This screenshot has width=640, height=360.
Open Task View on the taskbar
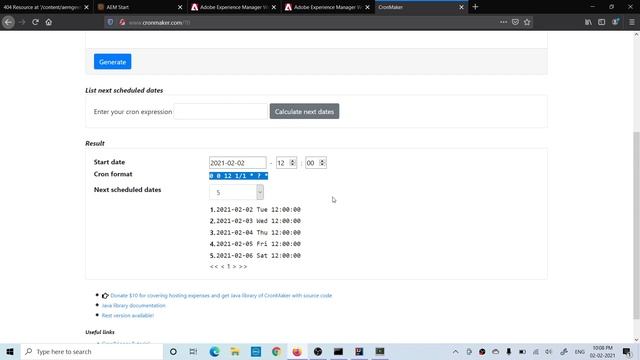193,351
